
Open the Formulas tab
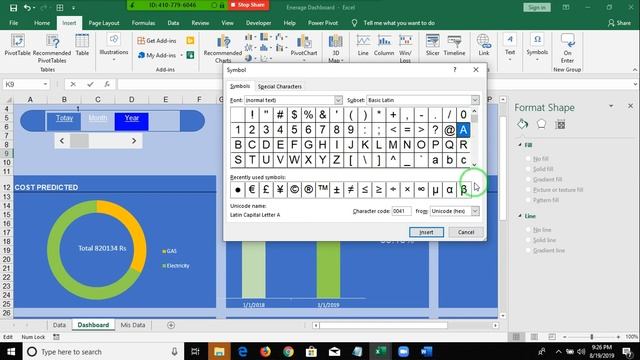143,23
